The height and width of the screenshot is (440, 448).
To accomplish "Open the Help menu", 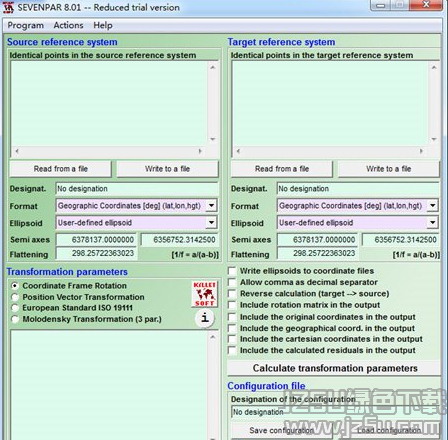I will click(103, 25).
